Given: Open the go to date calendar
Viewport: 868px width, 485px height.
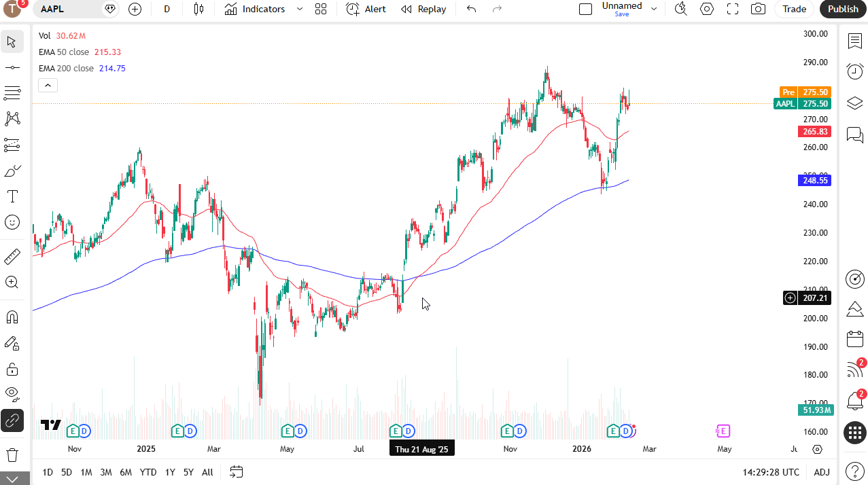Looking at the screenshot, I should click(x=236, y=471).
